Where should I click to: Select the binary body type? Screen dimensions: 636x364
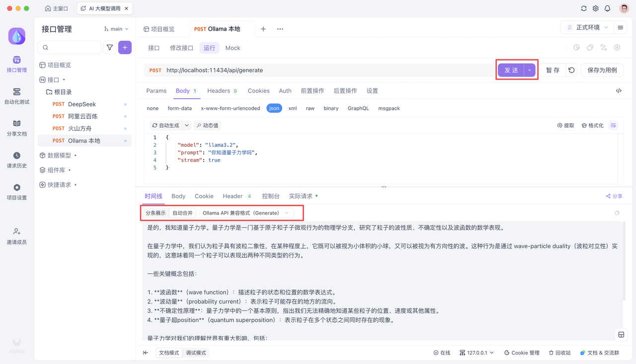pos(331,108)
